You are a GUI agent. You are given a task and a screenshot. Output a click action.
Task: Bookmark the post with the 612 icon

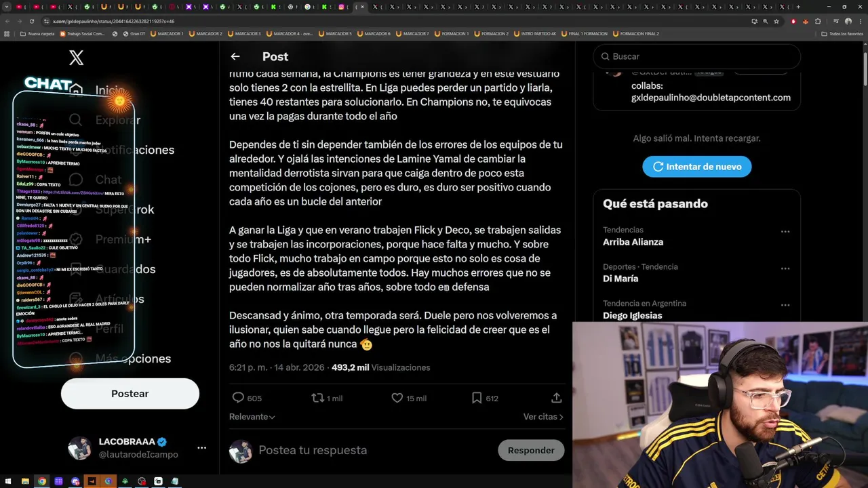(477, 398)
